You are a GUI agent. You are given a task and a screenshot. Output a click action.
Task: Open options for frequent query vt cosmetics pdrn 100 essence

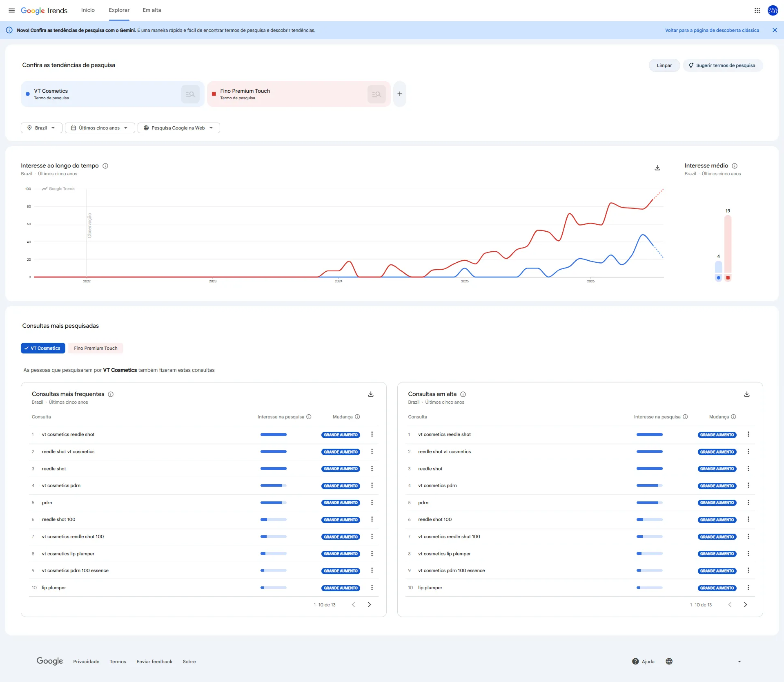[372, 571]
